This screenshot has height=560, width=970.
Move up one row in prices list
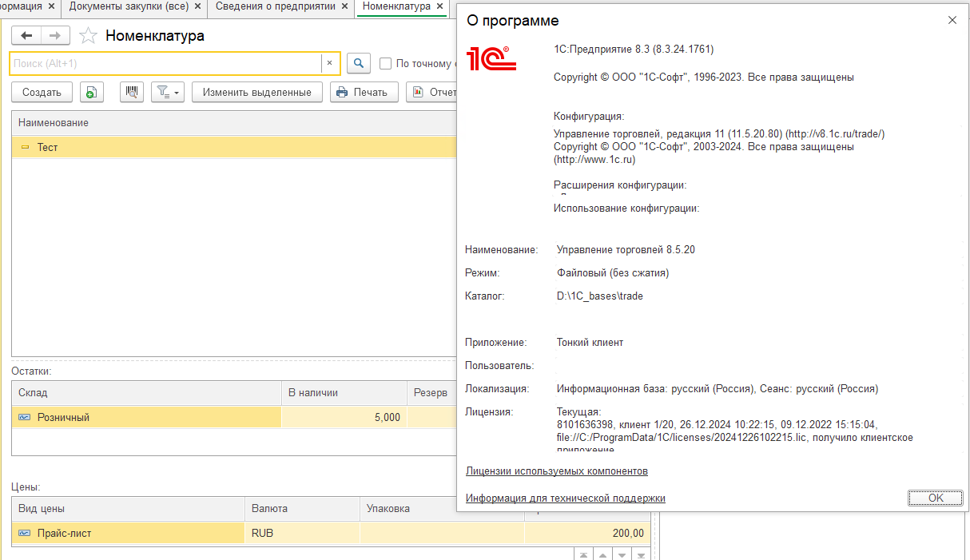tap(603, 554)
